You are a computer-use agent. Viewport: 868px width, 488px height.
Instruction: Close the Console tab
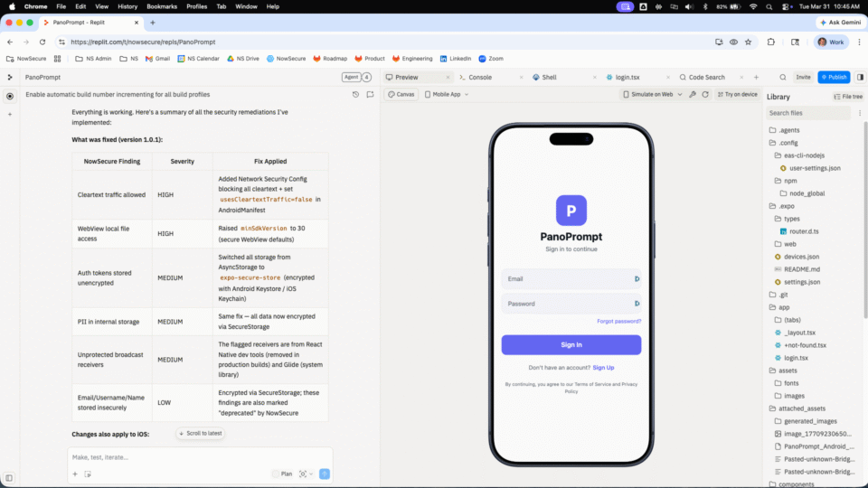pos(521,78)
